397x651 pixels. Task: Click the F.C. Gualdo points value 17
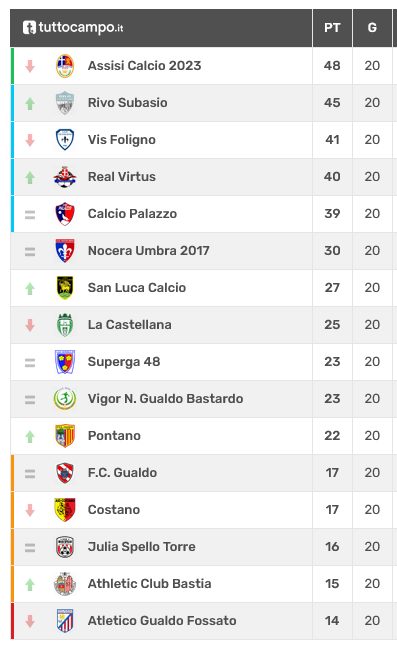click(332, 473)
